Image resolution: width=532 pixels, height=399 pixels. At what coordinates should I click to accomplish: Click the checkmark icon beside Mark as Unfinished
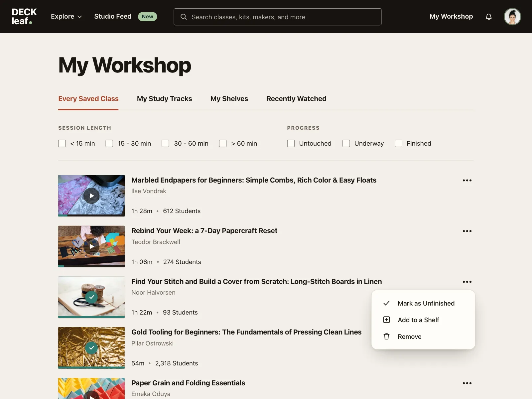pos(386,303)
